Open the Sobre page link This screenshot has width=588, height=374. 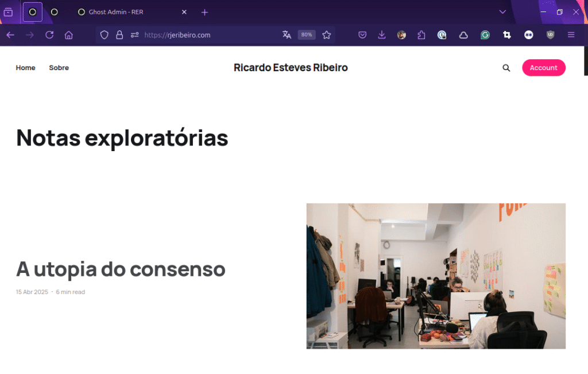click(x=59, y=68)
